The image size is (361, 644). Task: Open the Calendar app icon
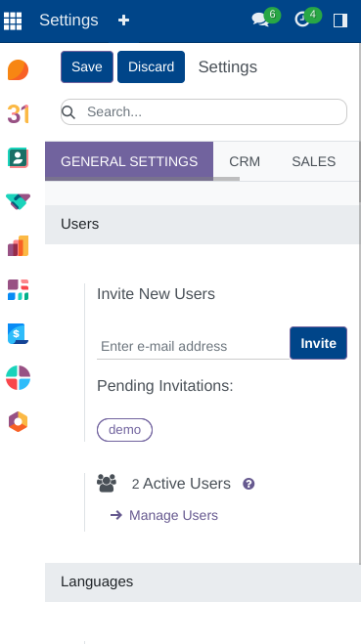18,113
